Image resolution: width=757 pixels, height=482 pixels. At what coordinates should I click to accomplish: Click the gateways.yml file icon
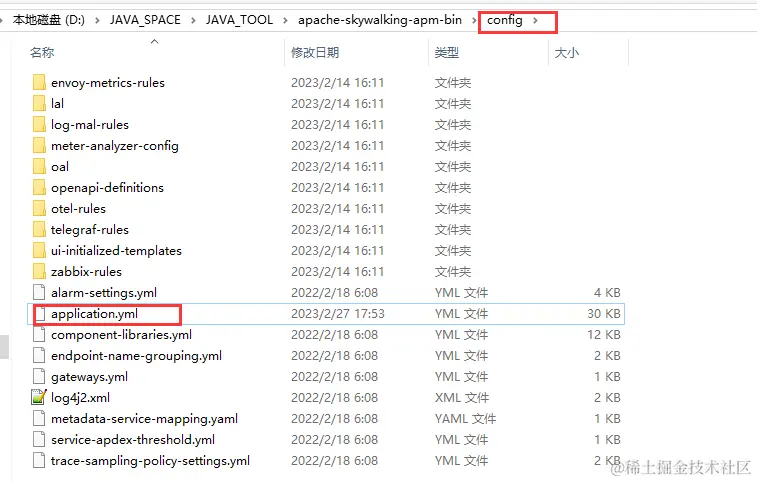[39, 377]
